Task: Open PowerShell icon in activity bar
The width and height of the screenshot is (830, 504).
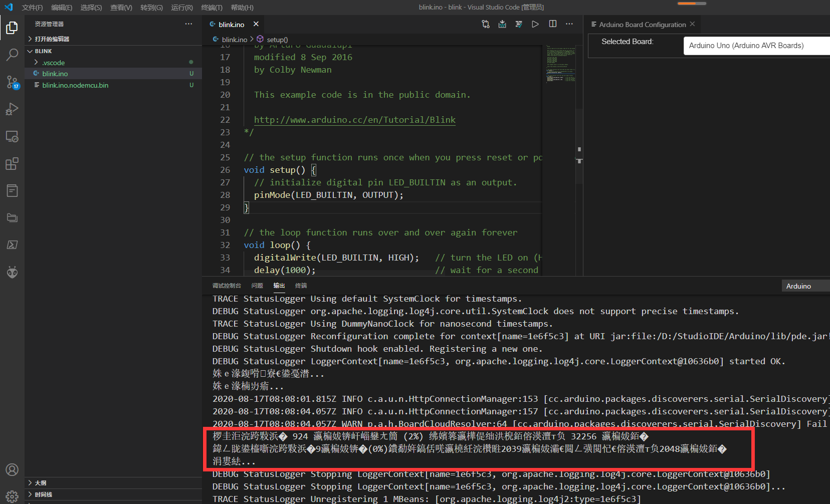Action: [x=12, y=244]
